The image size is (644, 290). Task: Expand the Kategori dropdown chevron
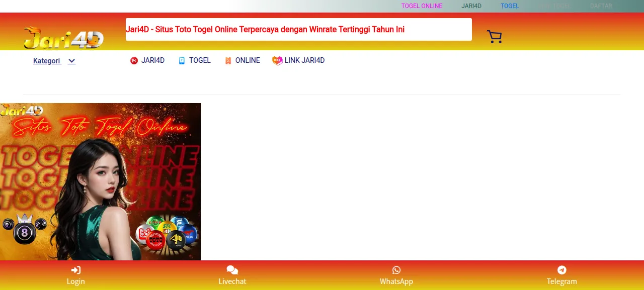pos(71,61)
